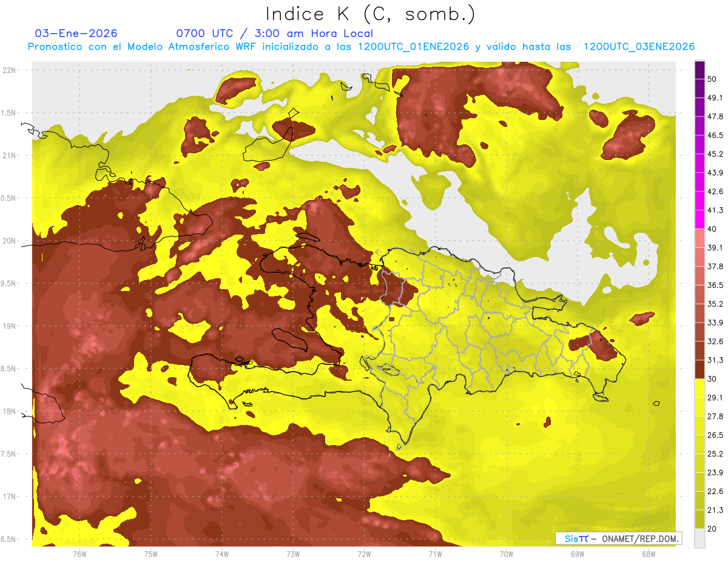
Task: Select the 39.1 color scale value
Action: (x=715, y=248)
